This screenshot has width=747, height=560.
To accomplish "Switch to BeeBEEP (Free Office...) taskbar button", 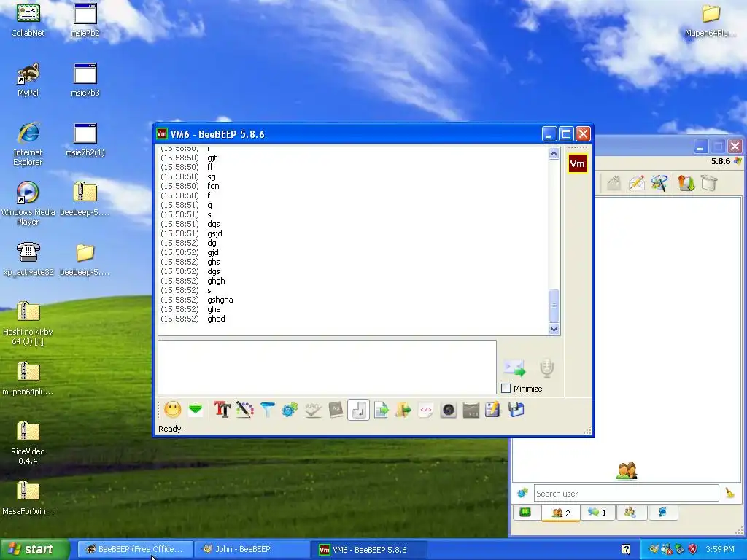I will coord(136,550).
